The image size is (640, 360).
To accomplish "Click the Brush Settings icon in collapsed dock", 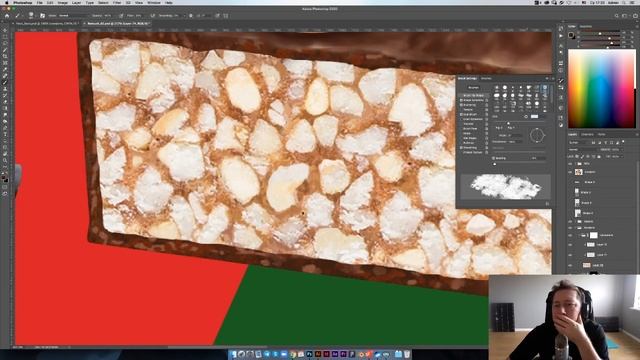I will tap(561, 80).
